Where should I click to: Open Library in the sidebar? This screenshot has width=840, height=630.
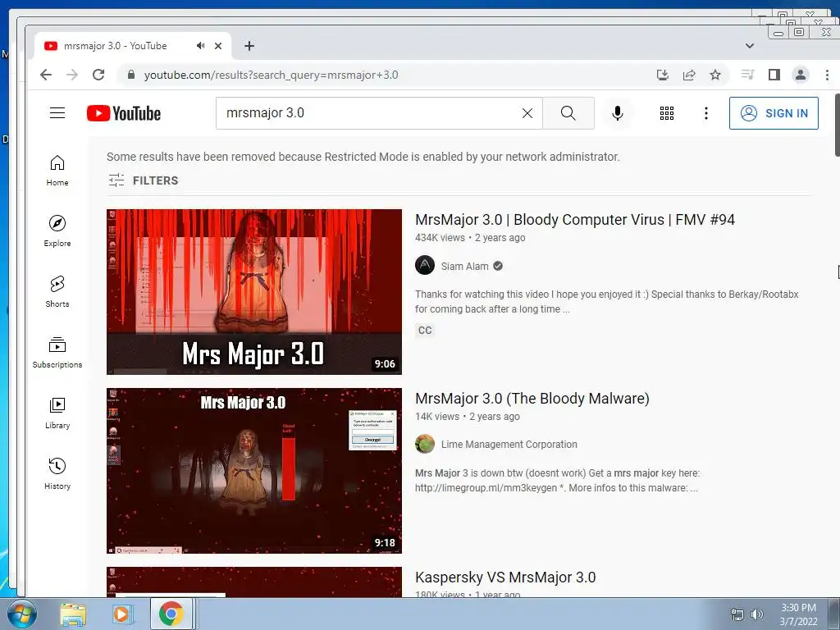tap(57, 413)
